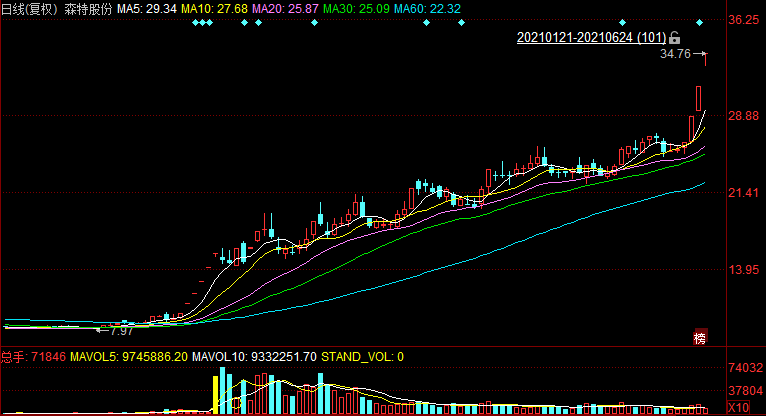Screen dimensions: 766x416
Task: Click the leftmost cyan diamond info marker
Action: tap(194, 22)
